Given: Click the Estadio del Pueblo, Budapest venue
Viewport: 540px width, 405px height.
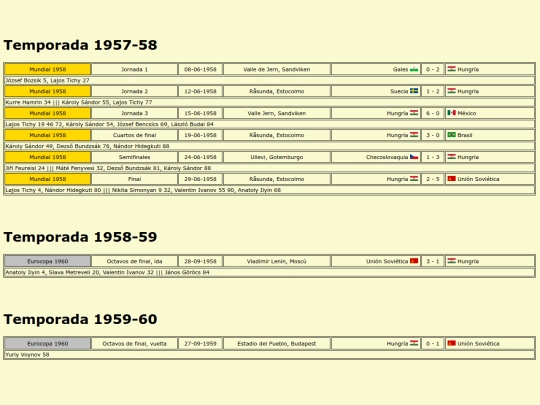Looking at the screenshot, I should click(277, 343).
